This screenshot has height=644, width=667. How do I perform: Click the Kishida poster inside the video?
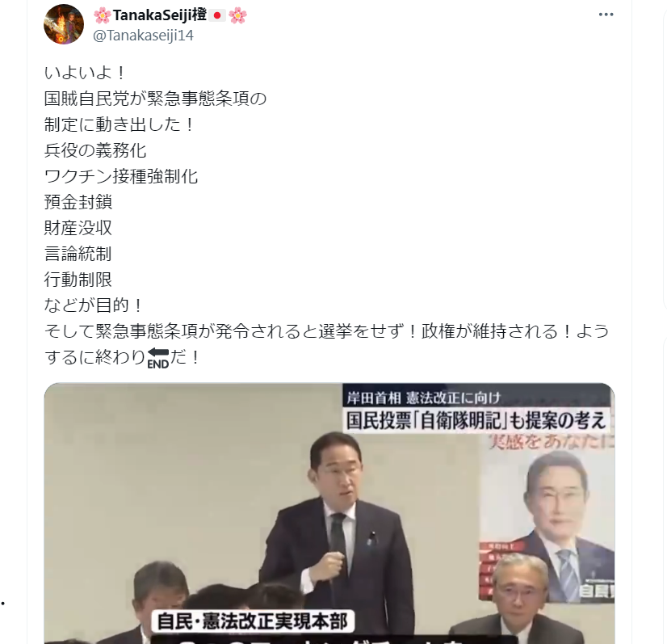coord(547,520)
